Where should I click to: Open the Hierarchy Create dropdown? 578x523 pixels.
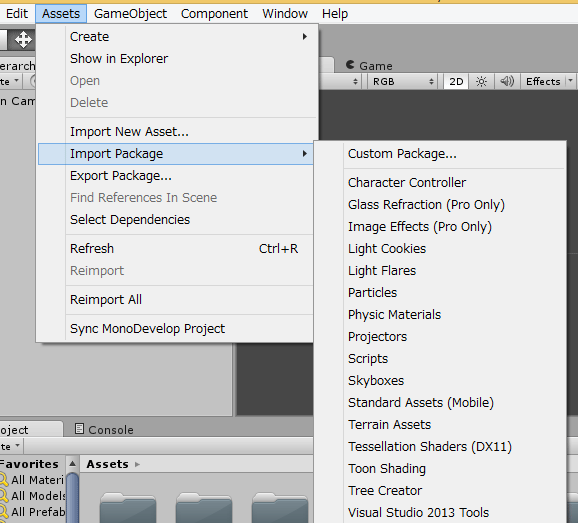10,81
